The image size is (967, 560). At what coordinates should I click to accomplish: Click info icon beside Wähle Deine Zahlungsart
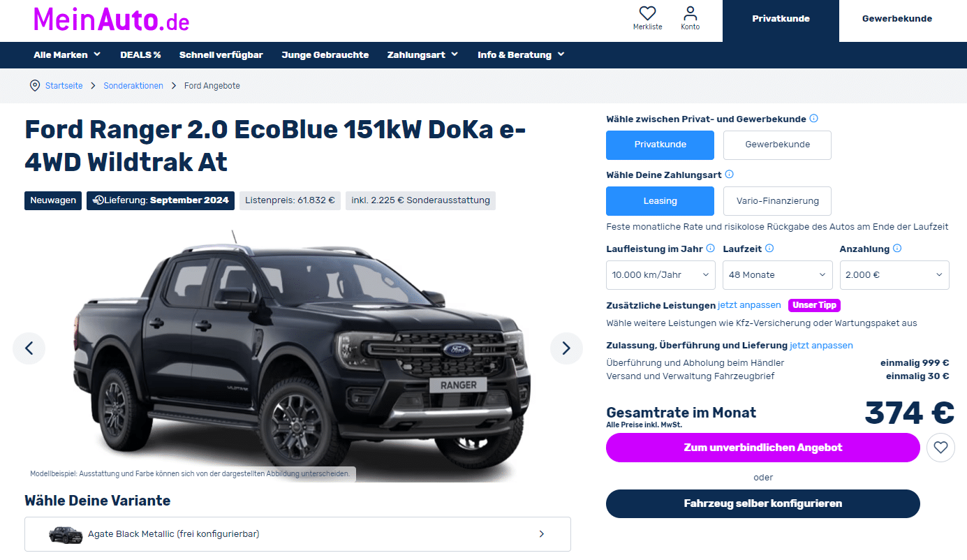(x=729, y=175)
